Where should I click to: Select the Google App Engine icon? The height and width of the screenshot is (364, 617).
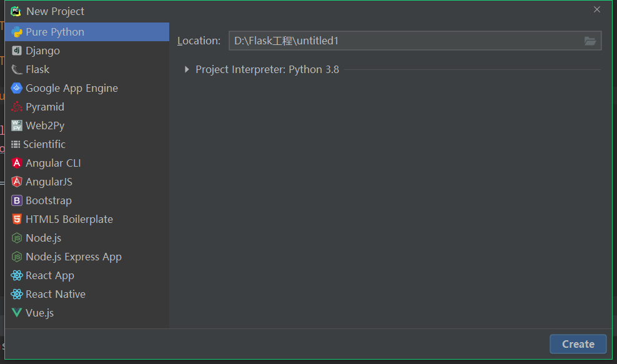[16, 88]
